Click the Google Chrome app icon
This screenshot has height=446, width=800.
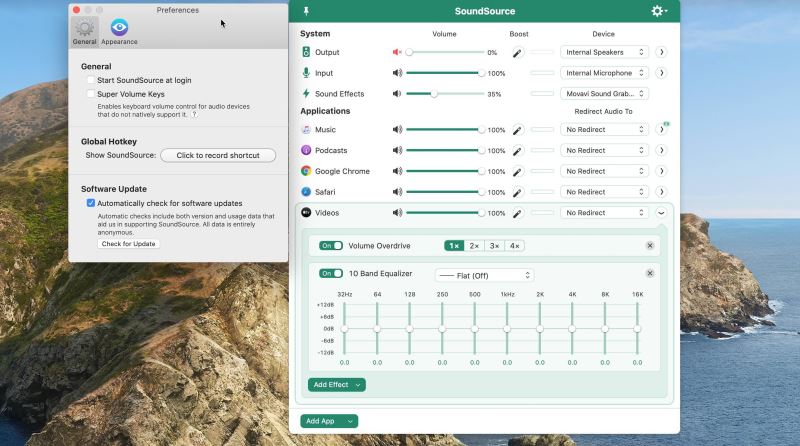click(x=306, y=171)
